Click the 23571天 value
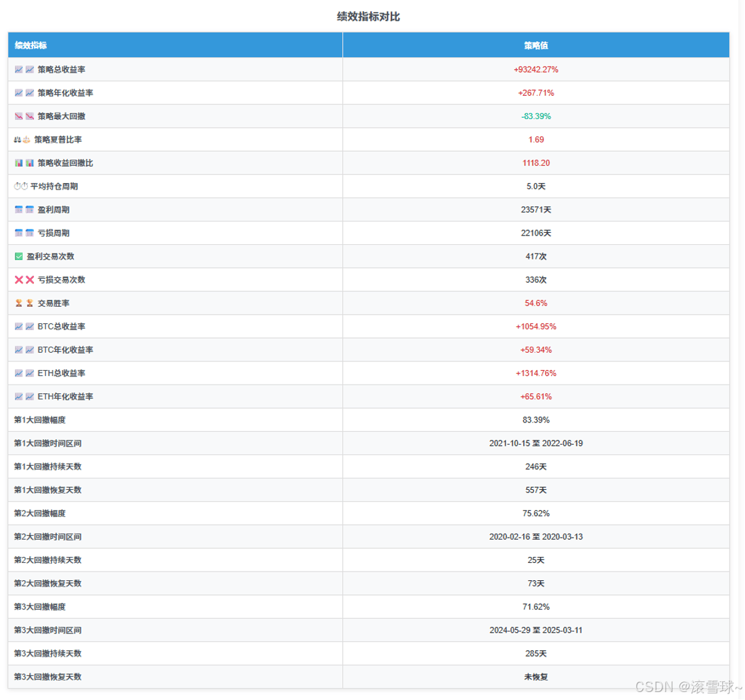The height and width of the screenshot is (700, 745). (536, 210)
